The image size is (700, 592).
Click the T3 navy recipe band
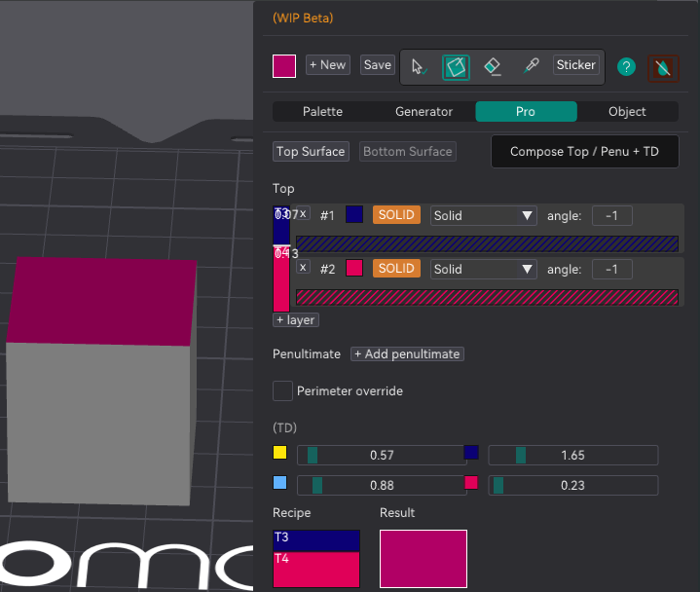[x=316, y=540]
